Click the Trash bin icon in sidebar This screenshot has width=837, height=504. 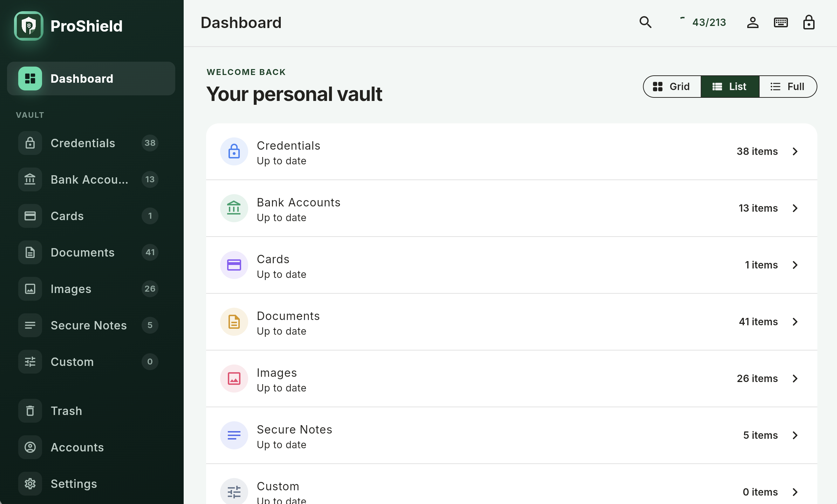[x=30, y=411]
